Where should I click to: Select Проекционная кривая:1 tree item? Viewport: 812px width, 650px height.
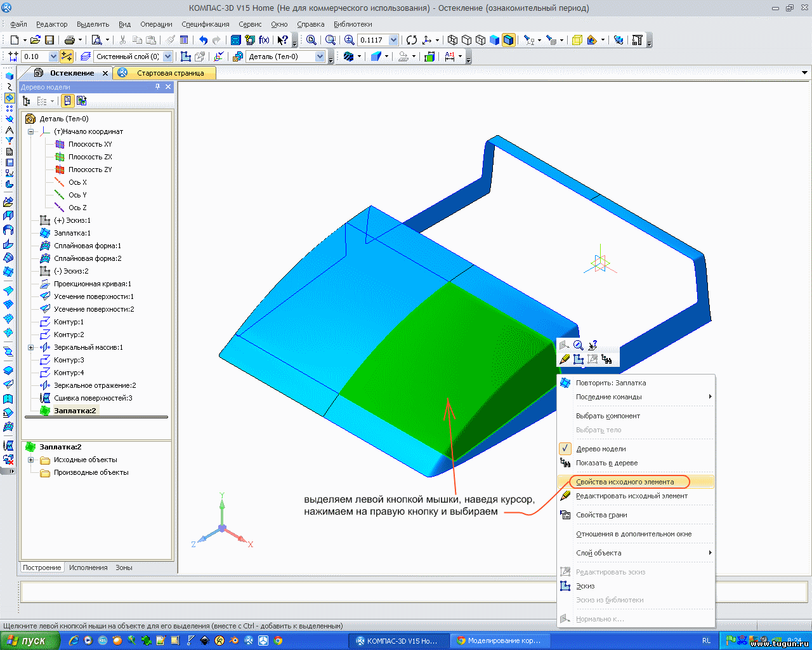(x=92, y=284)
